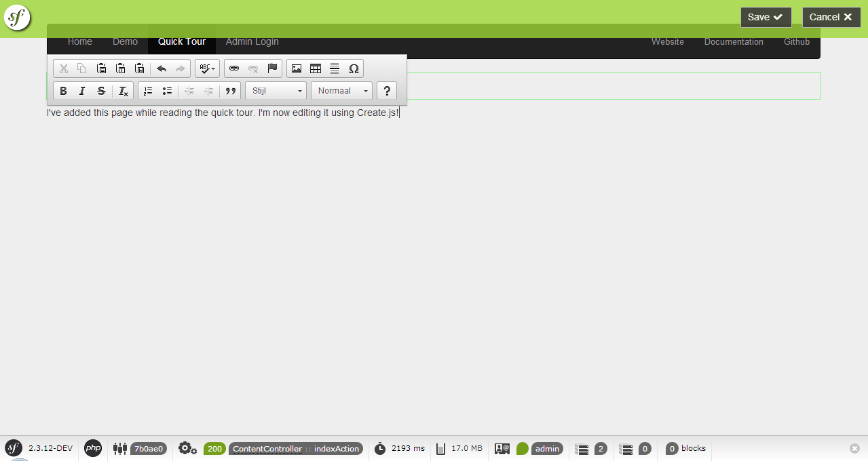The image size is (868, 461).
Task: Click the Copy icon in editor toolbar
Action: coord(82,68)
